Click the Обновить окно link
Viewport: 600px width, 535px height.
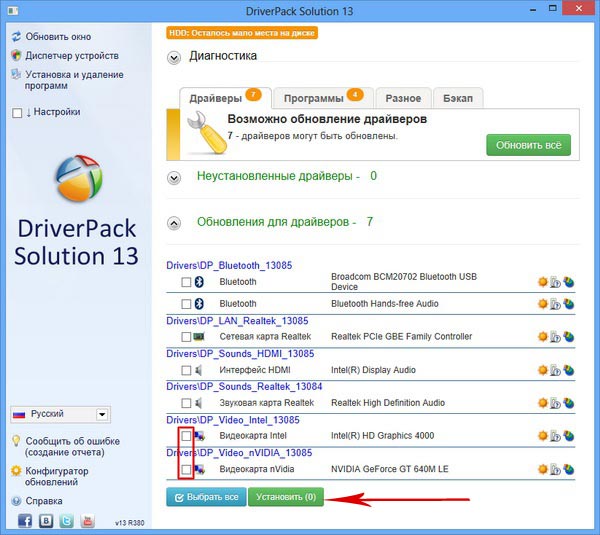pyautogui.click(x=58, y=37)
